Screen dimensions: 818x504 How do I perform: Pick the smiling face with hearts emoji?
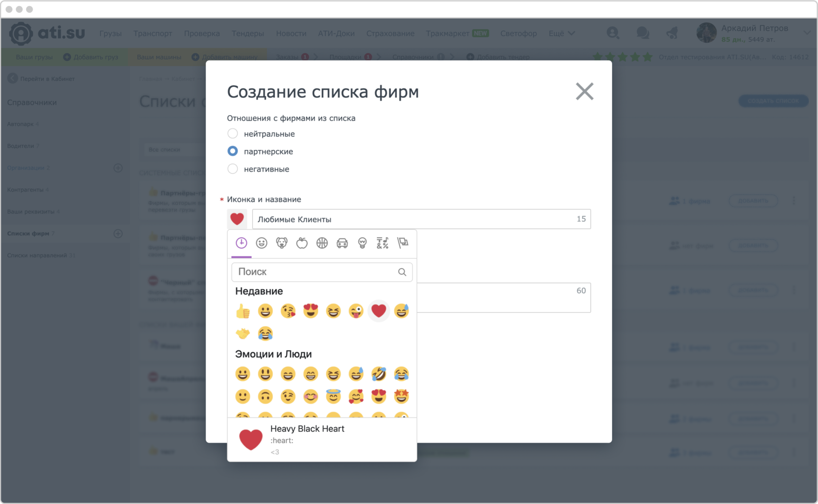tap(356, 396)
